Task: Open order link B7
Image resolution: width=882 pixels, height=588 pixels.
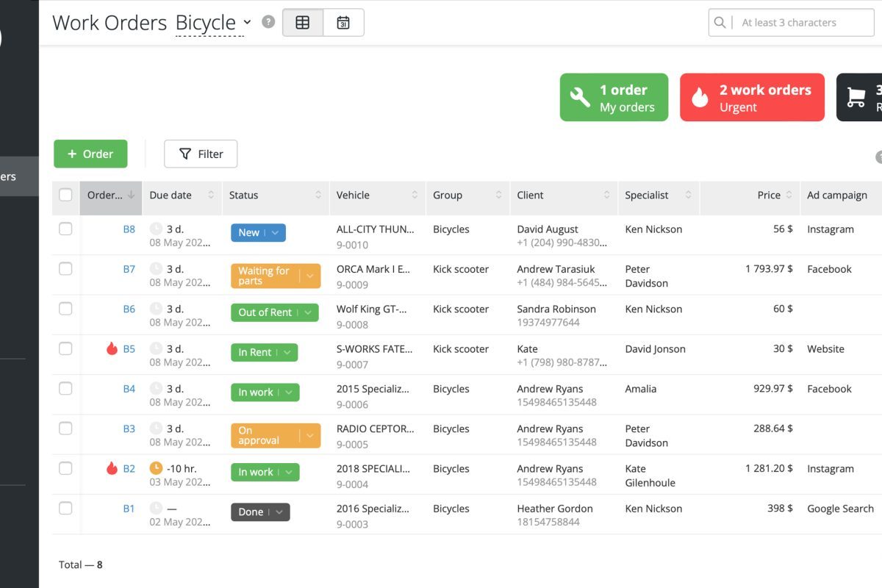Action: point(129,269)
